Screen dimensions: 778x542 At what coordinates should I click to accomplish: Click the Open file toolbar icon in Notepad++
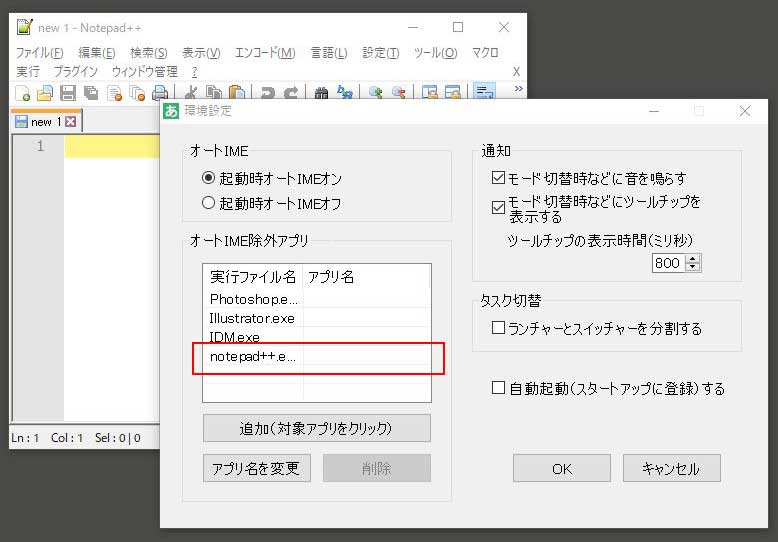[x=45, y=93]
